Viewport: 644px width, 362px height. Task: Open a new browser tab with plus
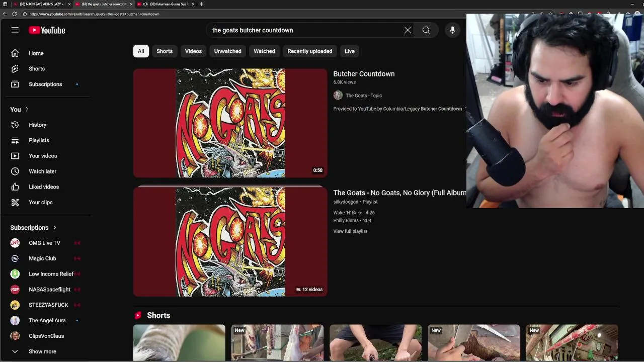point(201,4)
